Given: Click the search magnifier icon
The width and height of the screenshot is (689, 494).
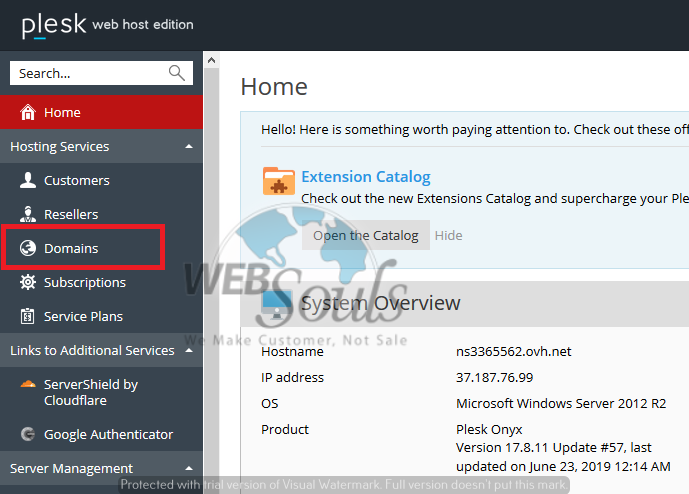Looking at the screenshot, I should pos(177,73).
